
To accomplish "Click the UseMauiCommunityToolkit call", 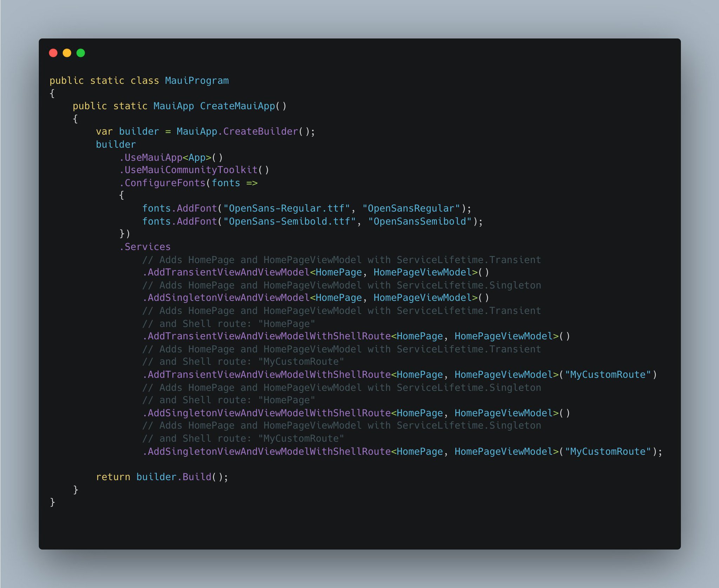I will coord(191,170).
